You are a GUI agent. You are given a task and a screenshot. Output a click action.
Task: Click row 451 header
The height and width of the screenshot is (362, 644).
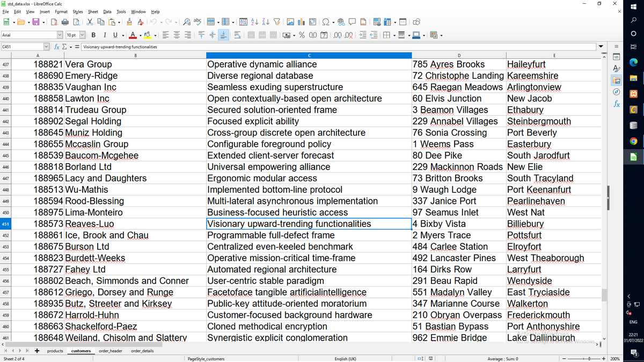(x=5, y=224)
